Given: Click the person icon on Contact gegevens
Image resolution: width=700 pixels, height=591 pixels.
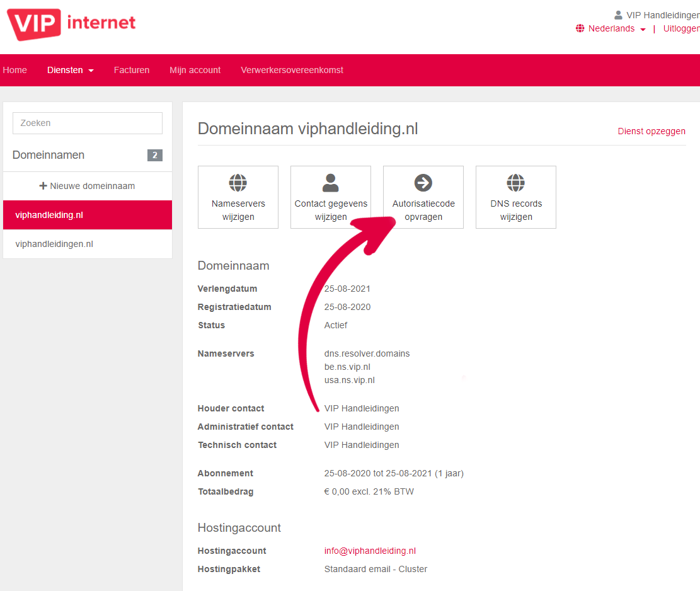Looking at the screenshot, I should tap(330, 183).
